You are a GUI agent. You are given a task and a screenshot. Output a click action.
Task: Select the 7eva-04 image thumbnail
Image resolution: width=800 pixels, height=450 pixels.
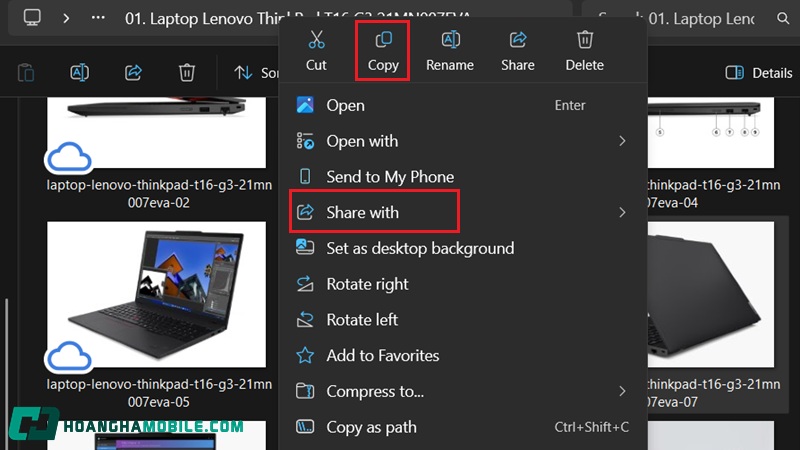pyautogui.click(x=711, y=132)
